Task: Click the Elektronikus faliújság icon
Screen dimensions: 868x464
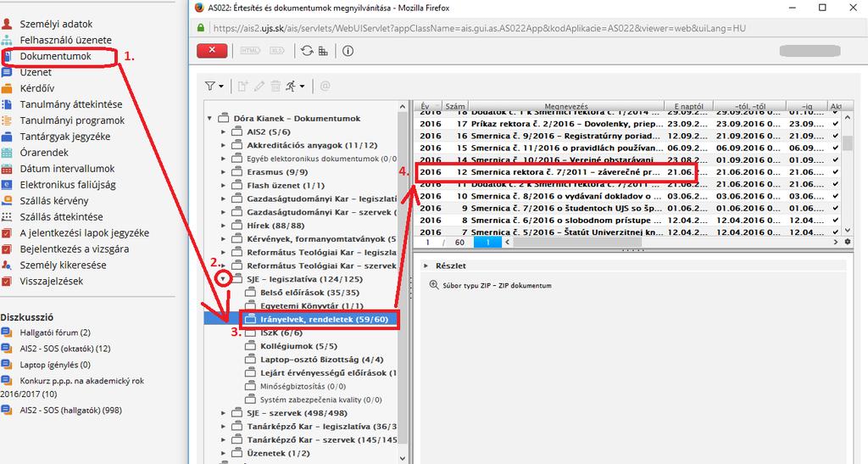Action: (x=7, y=184)
